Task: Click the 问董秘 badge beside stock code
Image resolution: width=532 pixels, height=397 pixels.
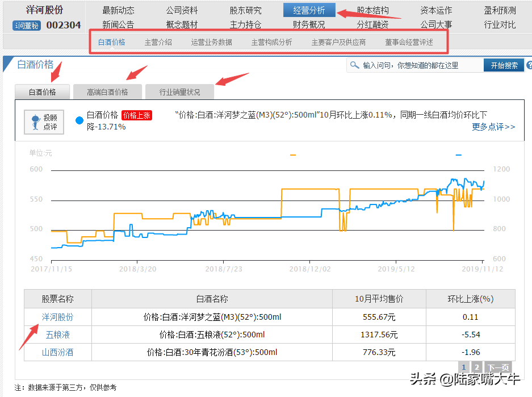Action: pyautogui.click(x=27, y=26)
